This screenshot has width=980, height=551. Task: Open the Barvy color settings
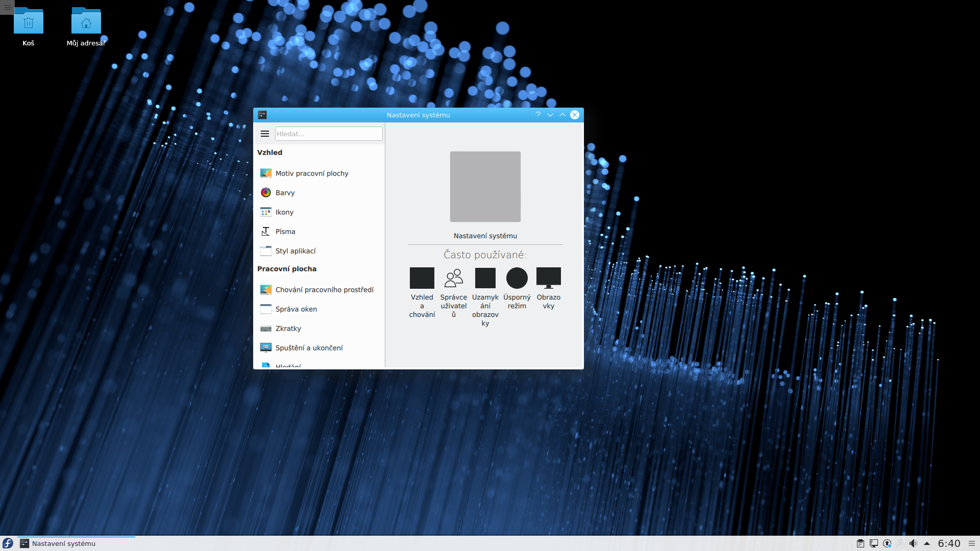click(x=285, y=193)
